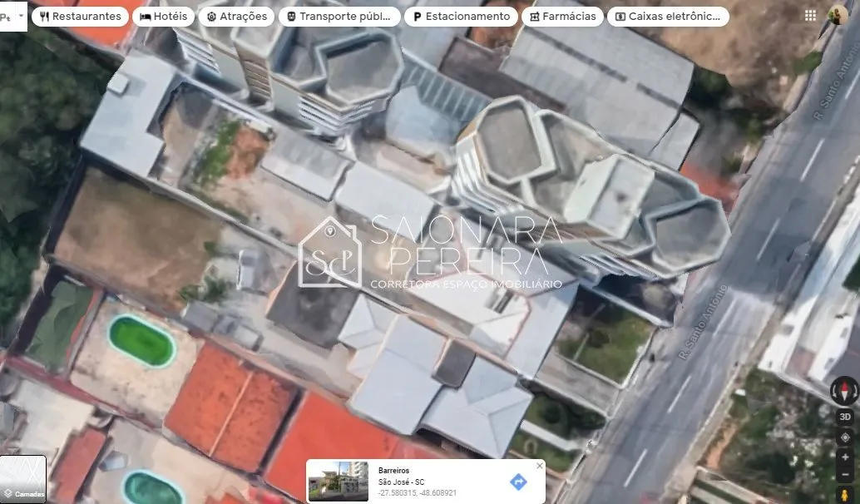The image size is (860, 504).
Task: Open the Google account avatar
Action: pos(838,15)
